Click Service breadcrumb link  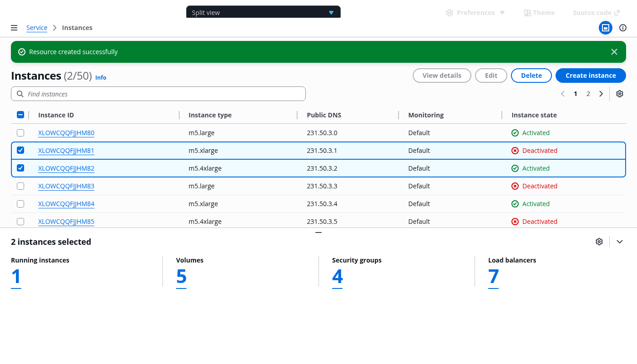37,28
